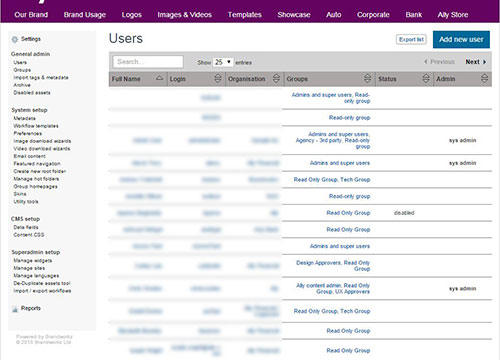500x360 pixels.
Task: Open Disabled assets link
Action: (x=32, y=93)
